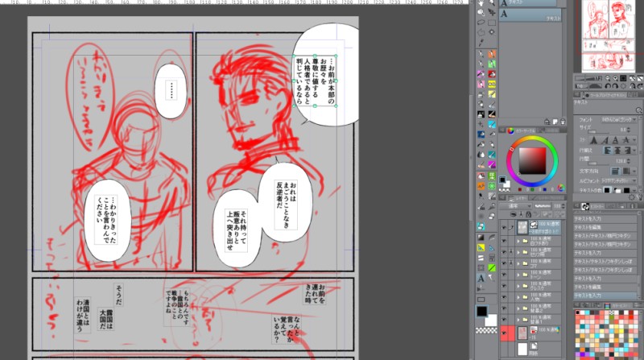The image size is (644, 360).
Task: Expand the 背景1 layer folder
Action: coord(518,319)
